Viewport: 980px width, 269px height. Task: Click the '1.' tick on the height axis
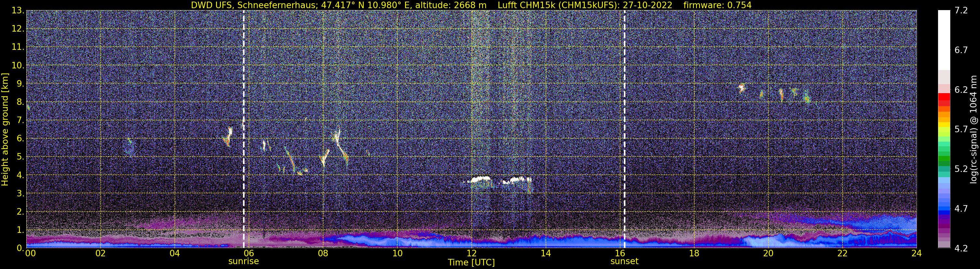20,230
